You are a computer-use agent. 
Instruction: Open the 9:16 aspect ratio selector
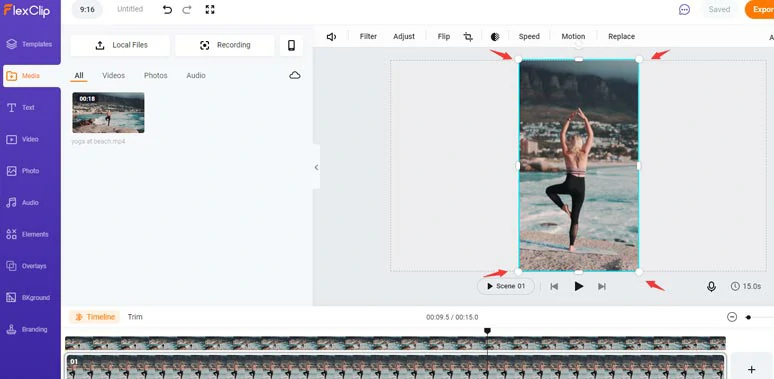[87, 9]
